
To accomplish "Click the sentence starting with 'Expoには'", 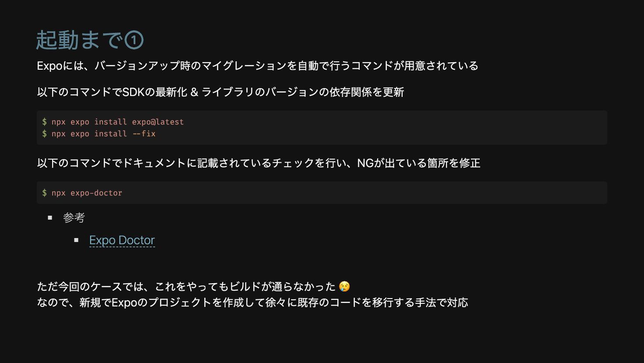I will [x=258, y=66].
